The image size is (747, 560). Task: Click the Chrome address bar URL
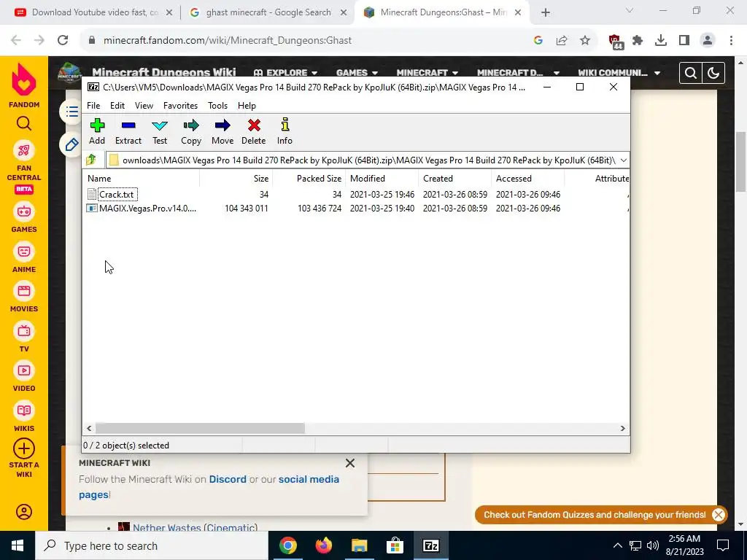pos(228,41)
